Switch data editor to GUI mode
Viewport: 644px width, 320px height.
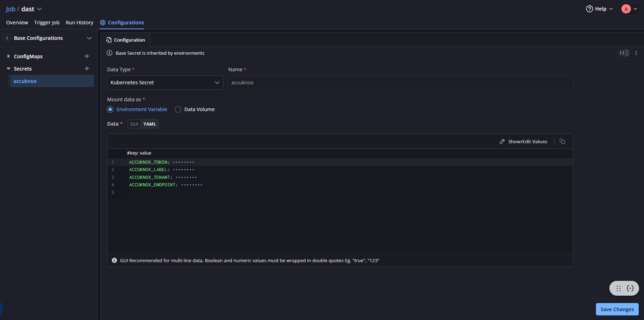[x=134, y=124]
